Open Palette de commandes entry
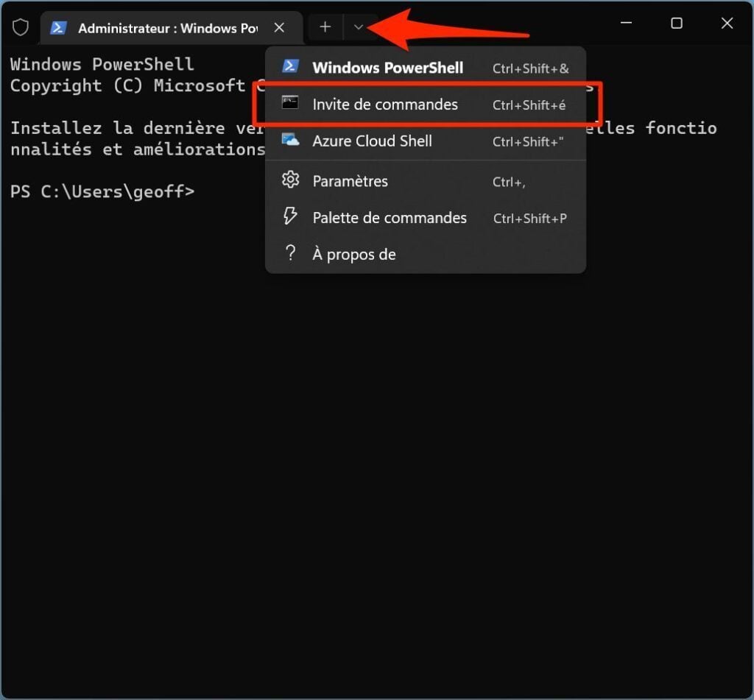 [426, 218]
